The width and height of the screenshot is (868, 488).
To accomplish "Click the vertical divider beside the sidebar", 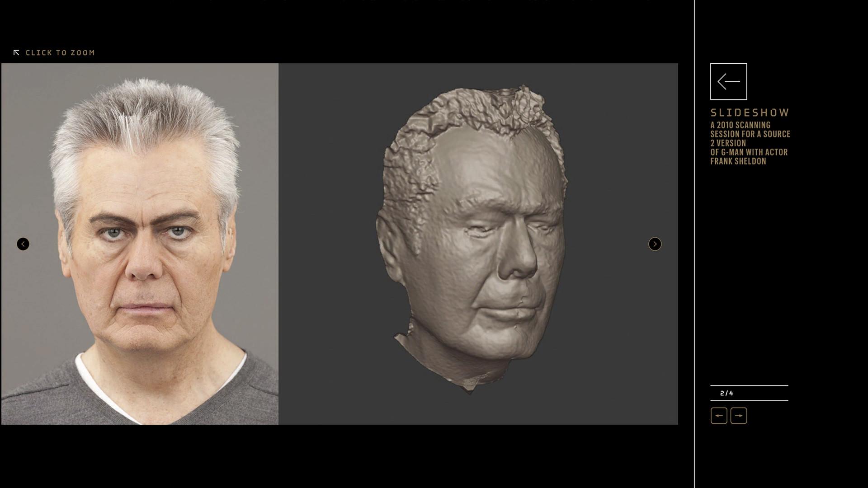I will coord(694,244).
